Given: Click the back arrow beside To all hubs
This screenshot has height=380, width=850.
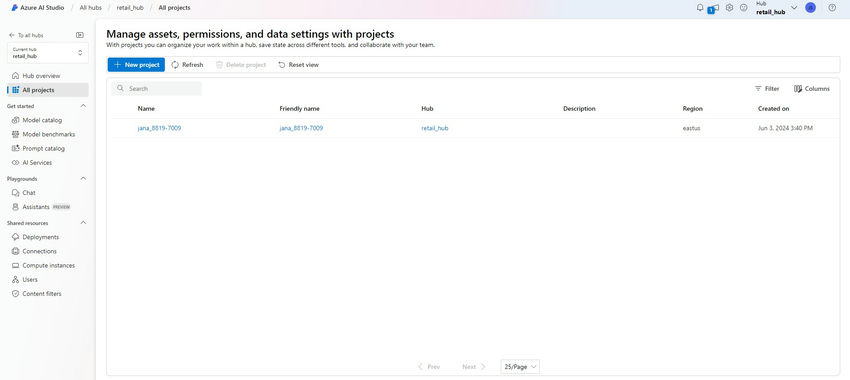Looking at the screenshot, I should point(12,35).
